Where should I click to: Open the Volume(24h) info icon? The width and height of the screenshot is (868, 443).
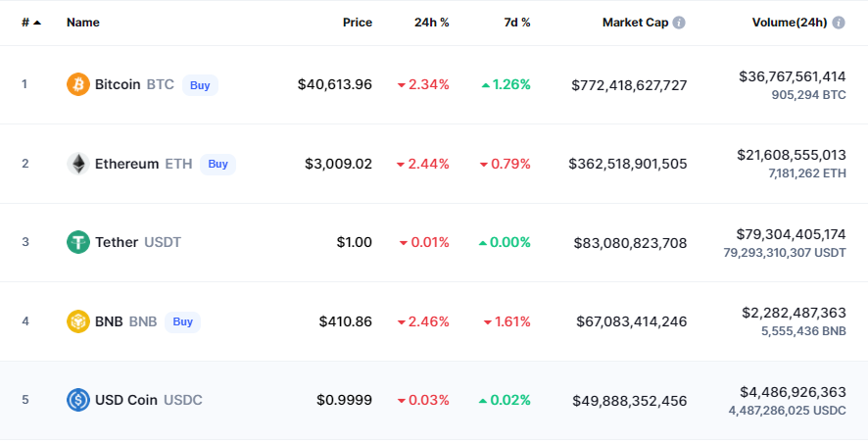click(x=839, y=23)
